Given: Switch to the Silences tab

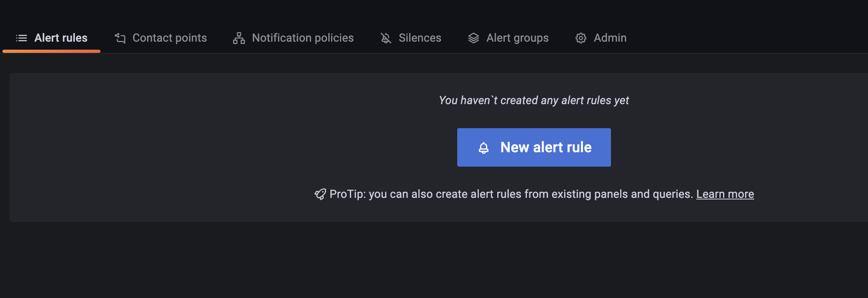Looking at the screenshot, I should [420, 38].
